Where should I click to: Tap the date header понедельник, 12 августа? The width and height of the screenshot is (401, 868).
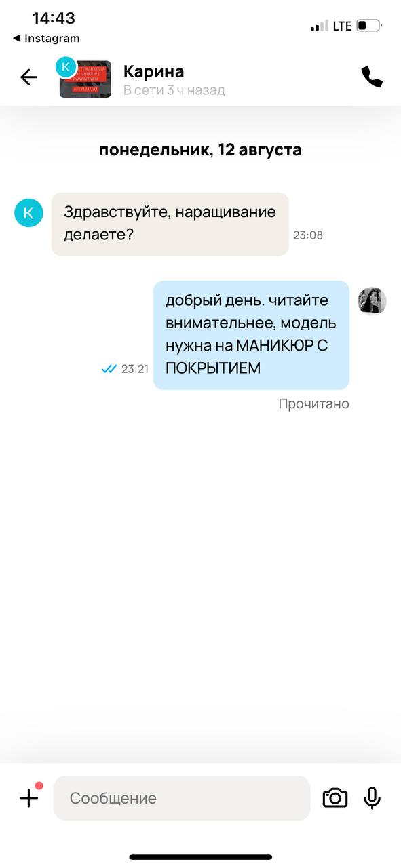click(x=200, y=150)
